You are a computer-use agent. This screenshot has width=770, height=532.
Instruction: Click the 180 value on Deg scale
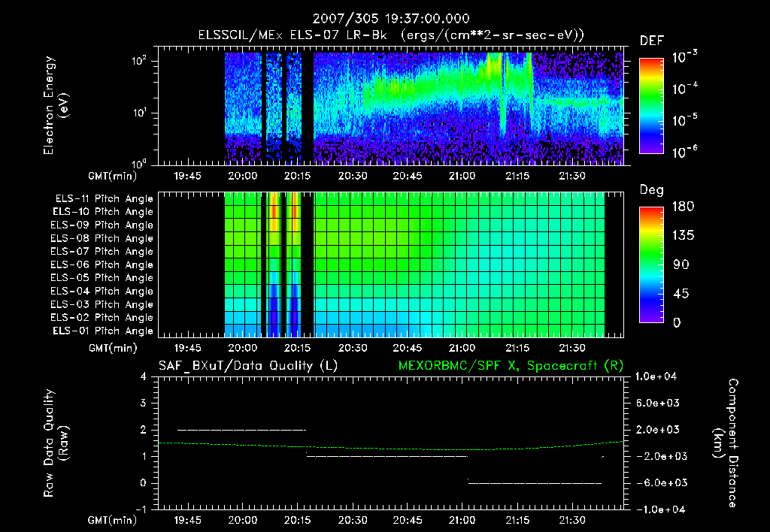(683, 207)
